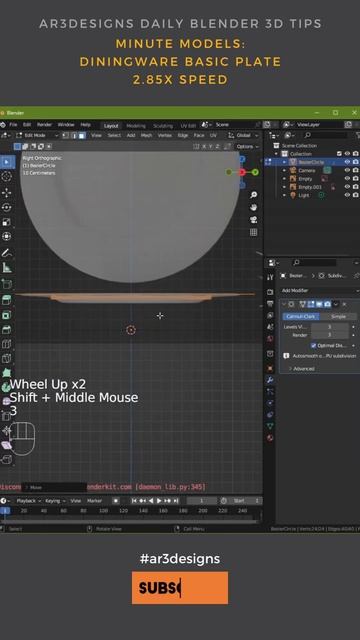Select the Cursor tool
Viewport: 360px width, 640px height.
click(x=7, y=176)
